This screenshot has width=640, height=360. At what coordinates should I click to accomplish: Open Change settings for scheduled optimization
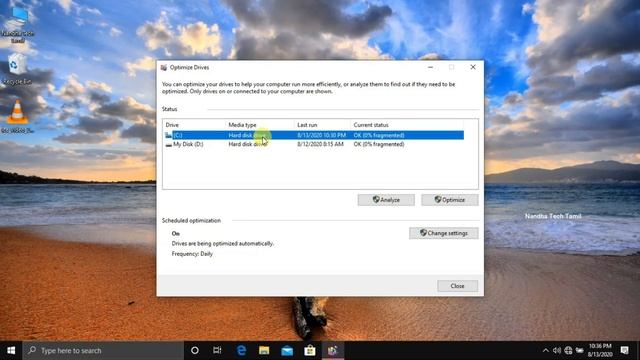(x=444, y=233)
